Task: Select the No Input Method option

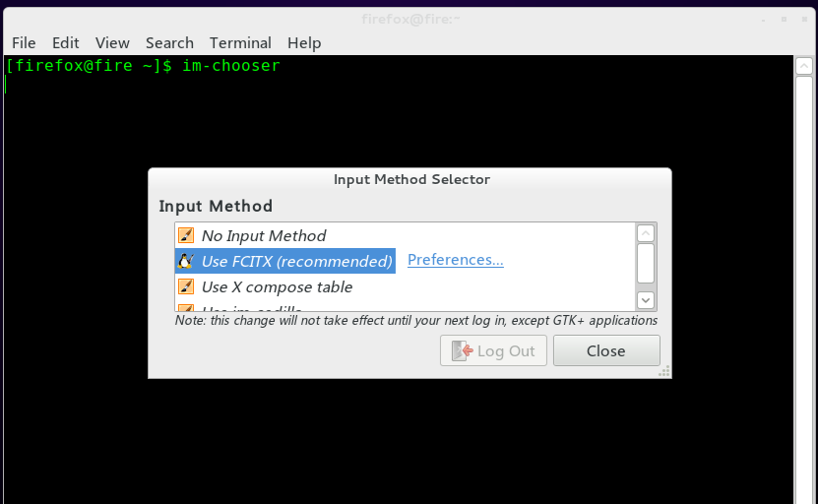Action: [x=263, y=236]
